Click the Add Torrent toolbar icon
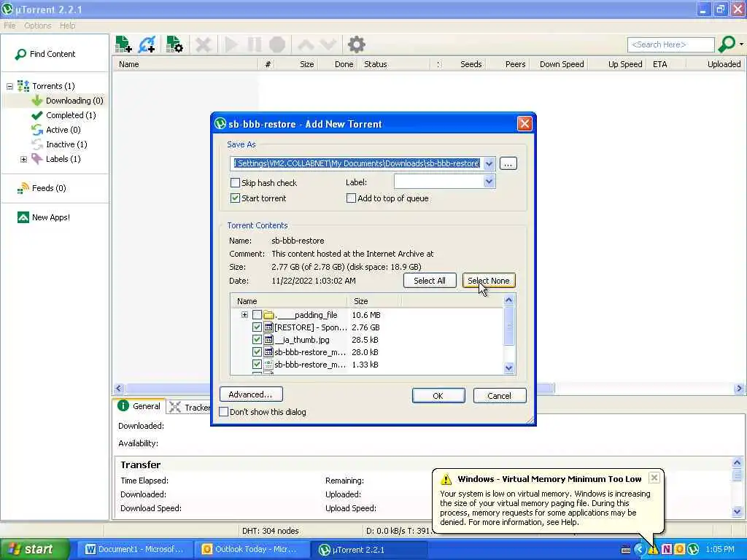 click(124, 44)
